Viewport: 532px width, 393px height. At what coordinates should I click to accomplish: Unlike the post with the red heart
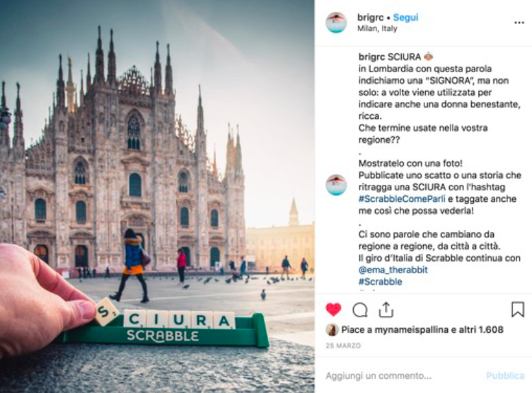(333, 309)
